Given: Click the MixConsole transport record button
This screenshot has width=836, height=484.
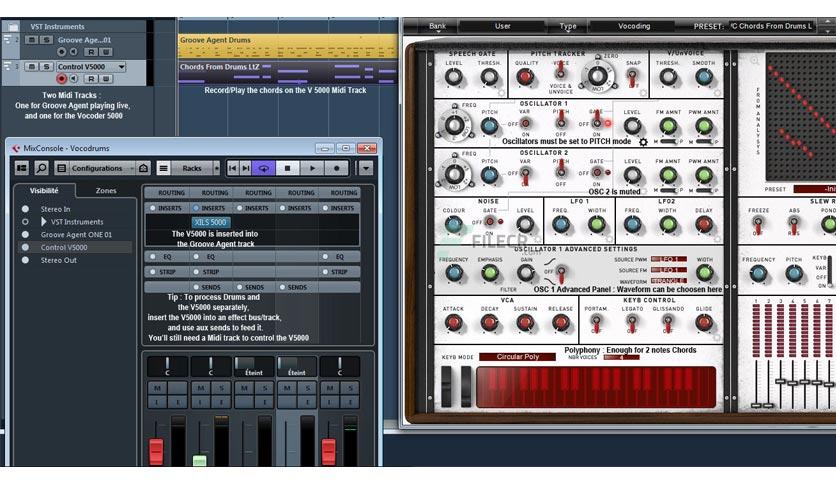Looking at the screenshot, I should [x=336, y=168].
